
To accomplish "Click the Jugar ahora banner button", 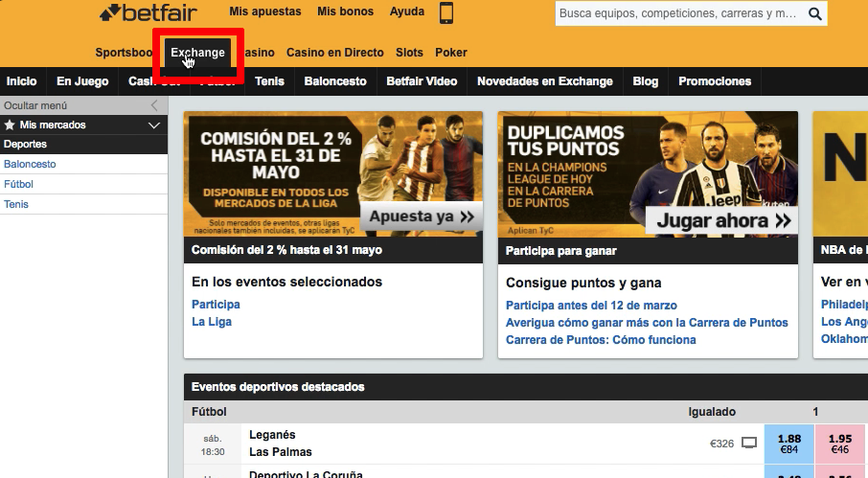I will [x=723, y=220].
